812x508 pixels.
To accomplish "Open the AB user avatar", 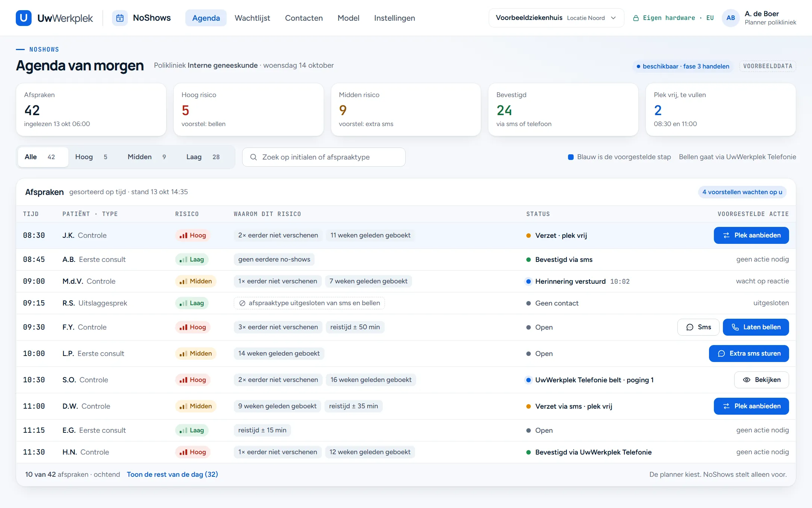I will point(730,18).
